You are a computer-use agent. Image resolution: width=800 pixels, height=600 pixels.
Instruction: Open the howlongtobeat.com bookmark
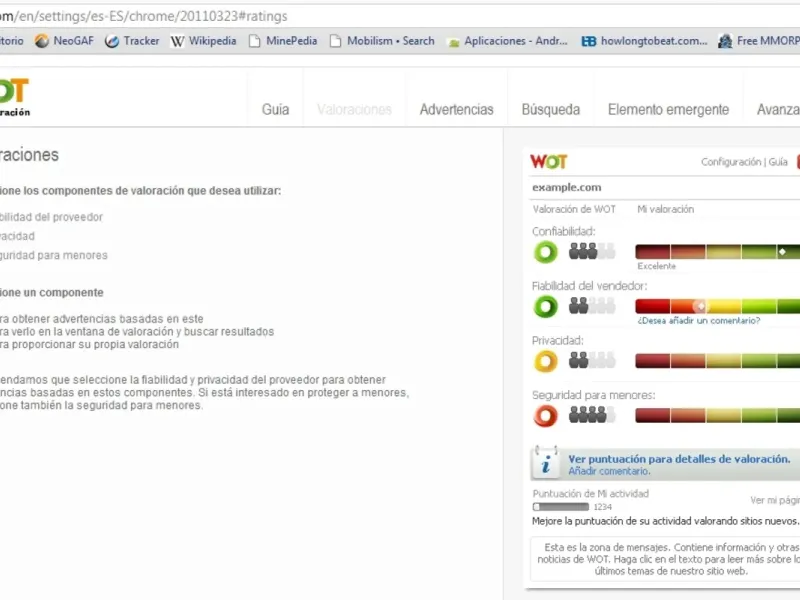tap(644, 41)
